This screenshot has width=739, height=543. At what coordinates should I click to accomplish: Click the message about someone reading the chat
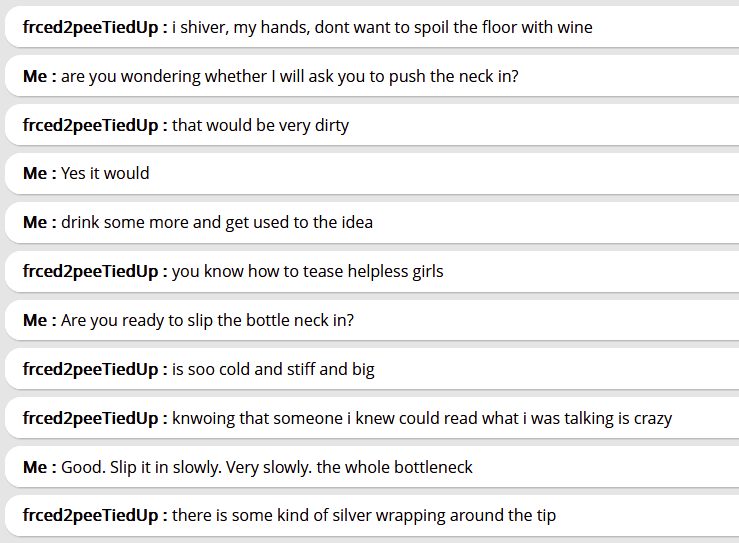[x=422, y=418]
